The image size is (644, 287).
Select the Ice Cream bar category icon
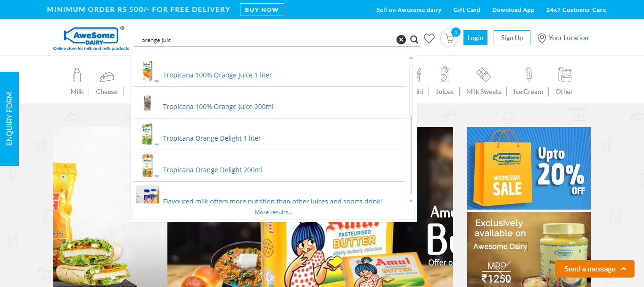pyautogui.click(x=528, y=75)
